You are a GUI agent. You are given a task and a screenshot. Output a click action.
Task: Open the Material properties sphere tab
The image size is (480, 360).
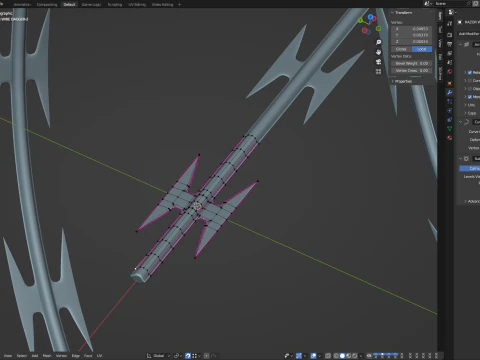pyautogui.click(x=449, y=138)
